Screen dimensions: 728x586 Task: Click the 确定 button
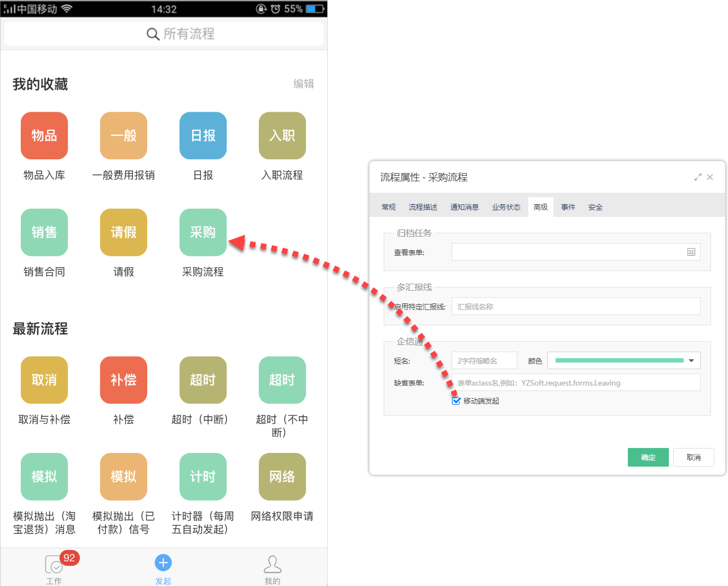(648, 457)
